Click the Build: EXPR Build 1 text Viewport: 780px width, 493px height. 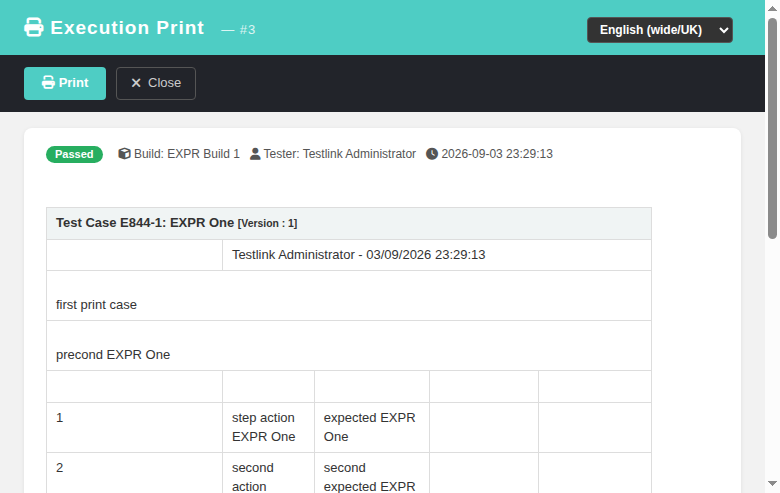click(x=187, y=154)
